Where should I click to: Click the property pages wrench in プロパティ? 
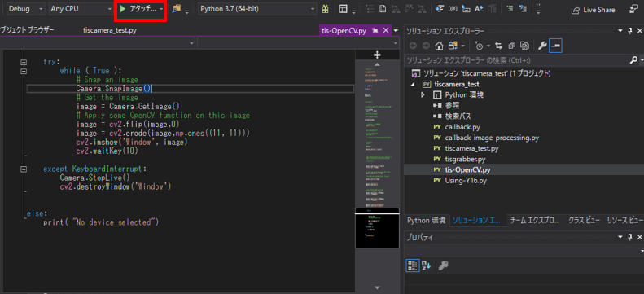(x=443, y=265)
